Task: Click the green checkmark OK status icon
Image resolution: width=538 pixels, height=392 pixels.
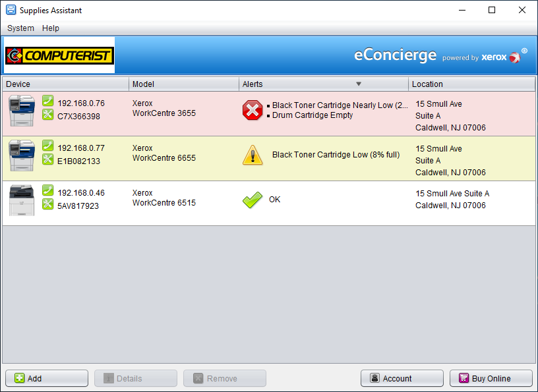Action: 253,200
